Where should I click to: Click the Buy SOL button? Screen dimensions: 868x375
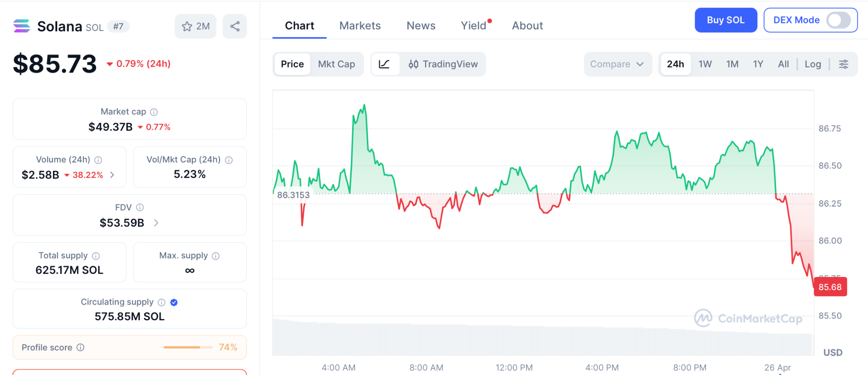coord(726,20)
